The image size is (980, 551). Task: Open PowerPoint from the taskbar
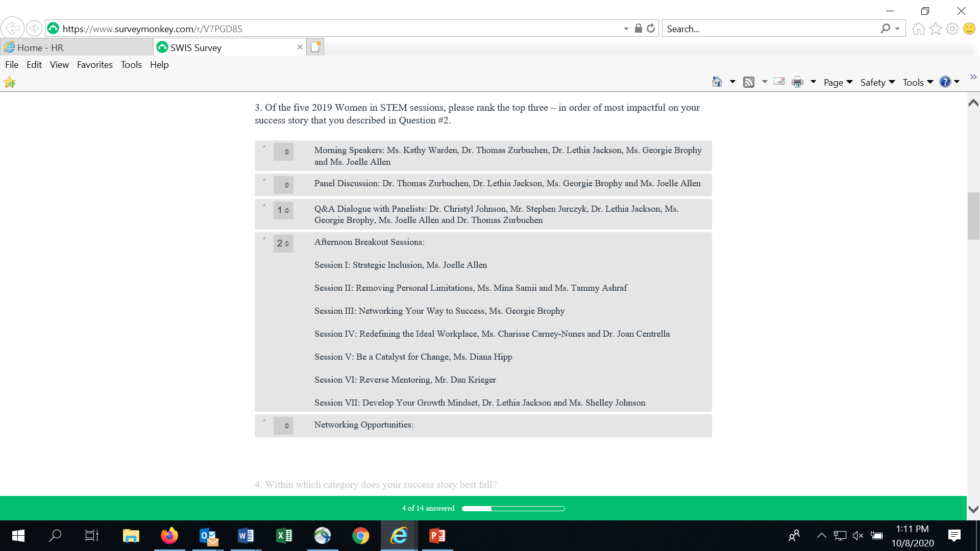point(437,536)
